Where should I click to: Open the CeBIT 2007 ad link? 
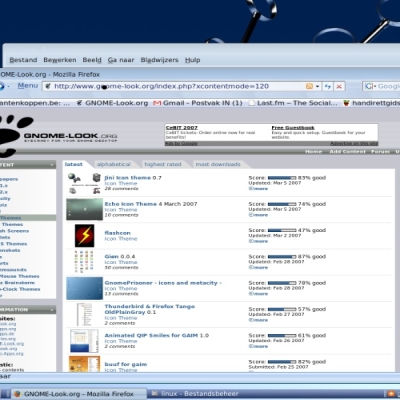[182, 128]
